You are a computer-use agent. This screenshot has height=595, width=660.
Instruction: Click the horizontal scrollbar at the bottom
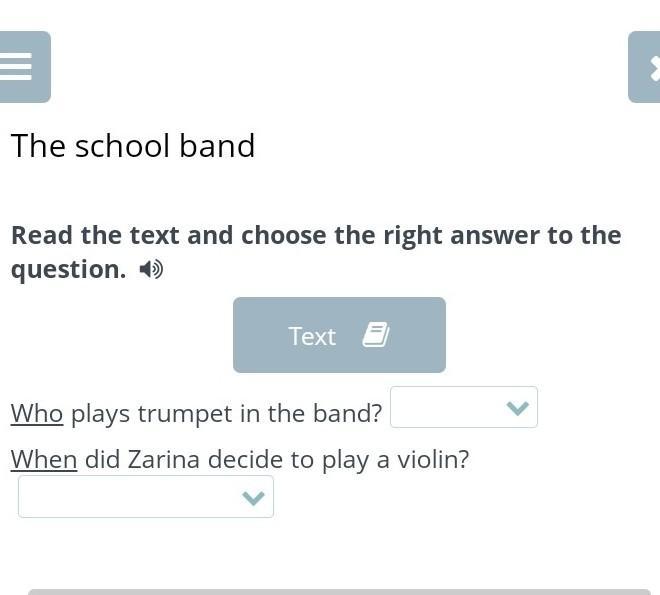click(x=339, y=591)
